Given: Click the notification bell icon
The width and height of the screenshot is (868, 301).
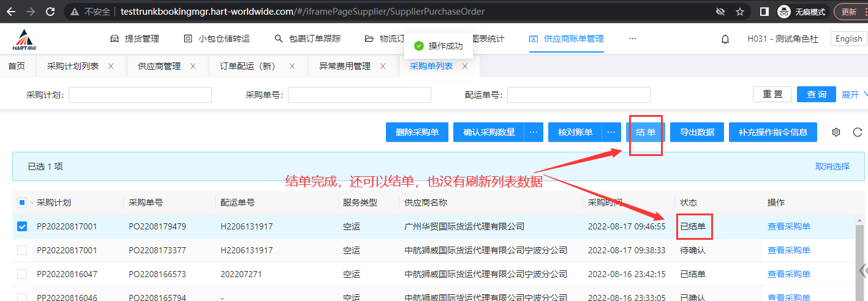Looking at the screenshot, I should click(725, 39).
